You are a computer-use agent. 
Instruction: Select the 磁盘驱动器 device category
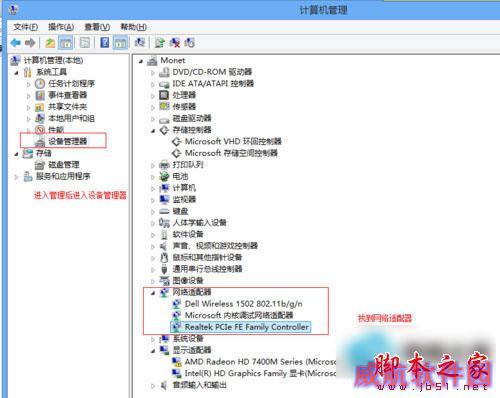(x=192, y=118)
